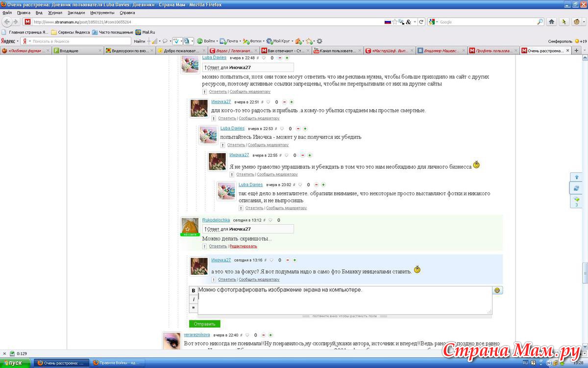Click the minus vote on verareznikova's 22:40 comment
Viewport: 588px width, 368px height.
[263, 335]
